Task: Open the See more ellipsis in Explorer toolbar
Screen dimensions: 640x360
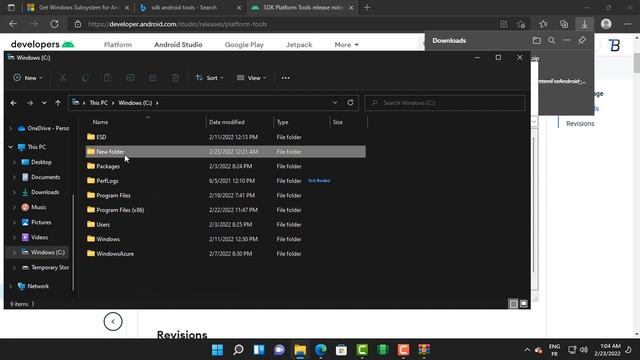Action: point(286,78)
